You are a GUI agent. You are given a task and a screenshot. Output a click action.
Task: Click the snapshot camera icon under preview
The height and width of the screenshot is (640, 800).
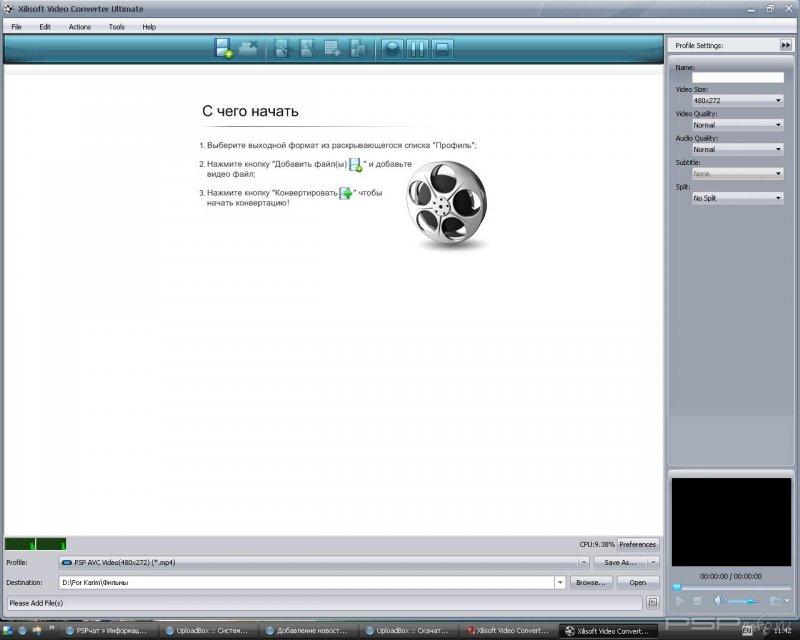[774, 600]
